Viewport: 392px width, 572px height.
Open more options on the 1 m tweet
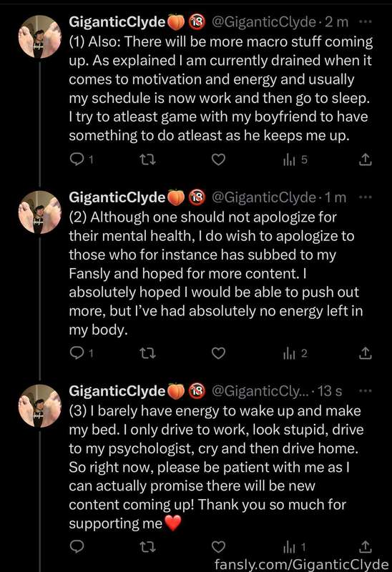pyautogui.click(x=366, y=197)
